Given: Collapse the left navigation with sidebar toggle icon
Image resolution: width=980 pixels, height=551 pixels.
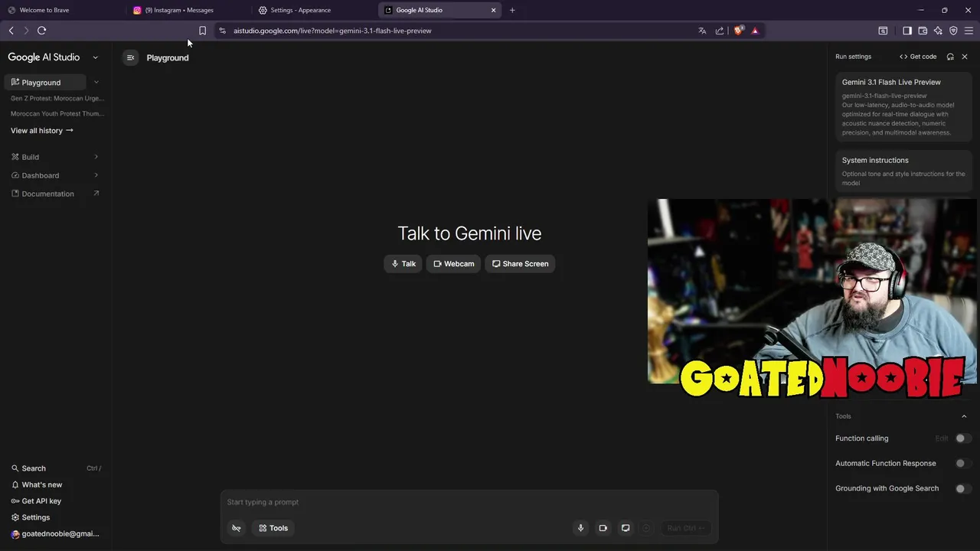Looking at the screenshot, I should (x=130, y=57).
